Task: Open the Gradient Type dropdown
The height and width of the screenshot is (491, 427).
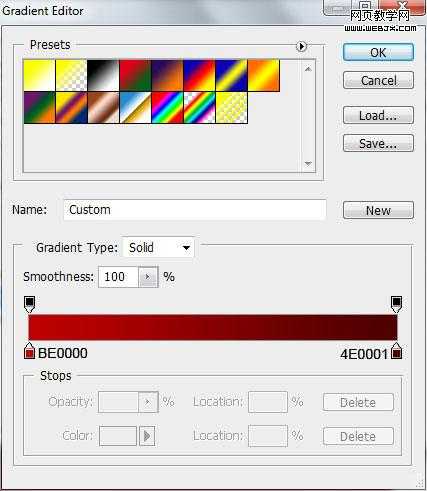Action: 159,248
